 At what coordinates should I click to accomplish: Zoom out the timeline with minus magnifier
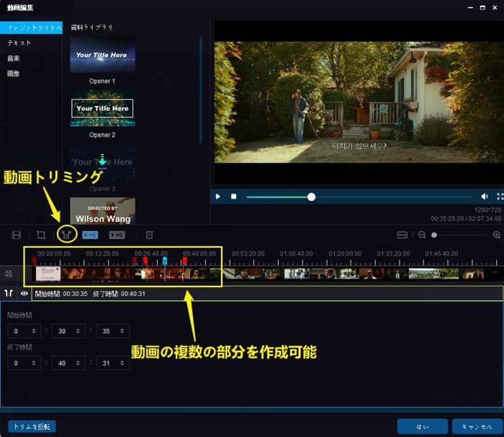click(x=422, y=235)
